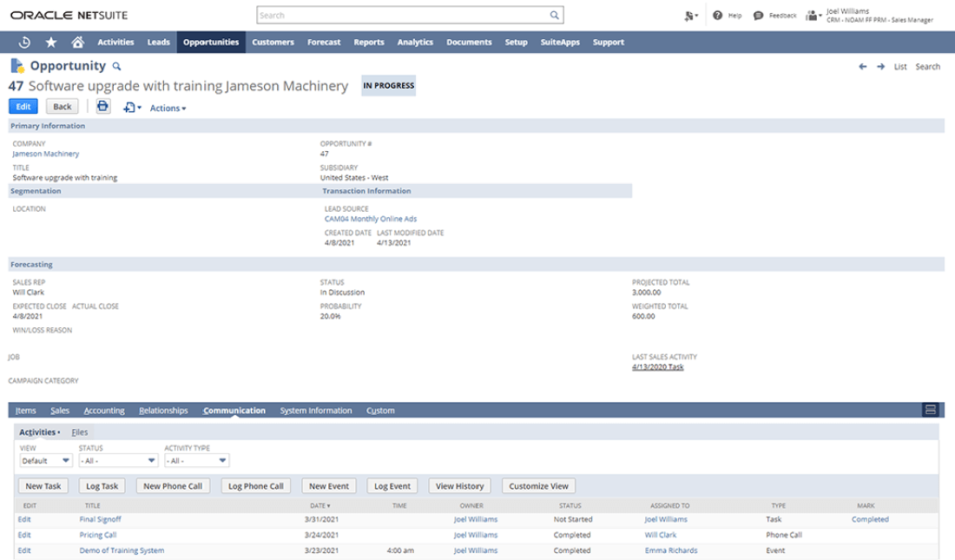Click in the global Search field

pos(404,16)
